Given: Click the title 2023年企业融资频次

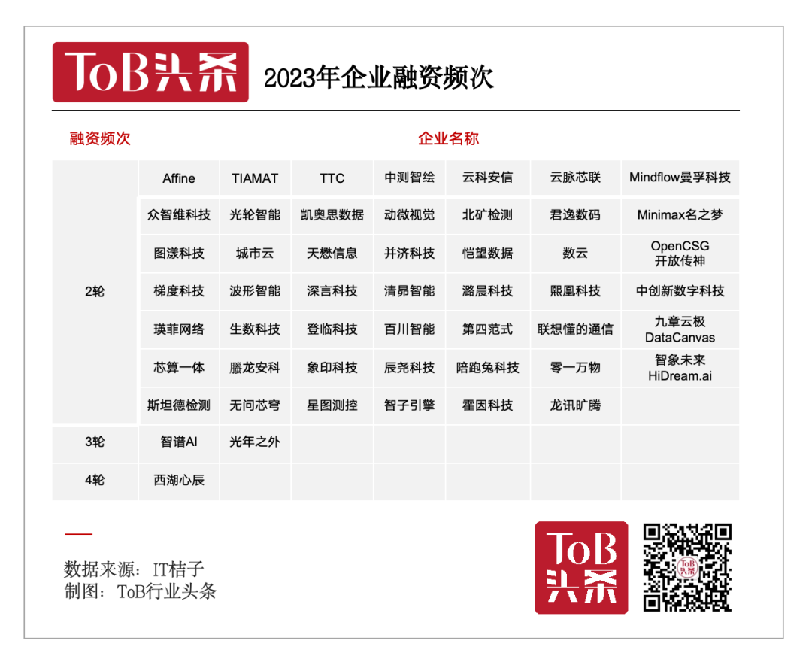Looking at the screenshot, I should tap(378, 77).
